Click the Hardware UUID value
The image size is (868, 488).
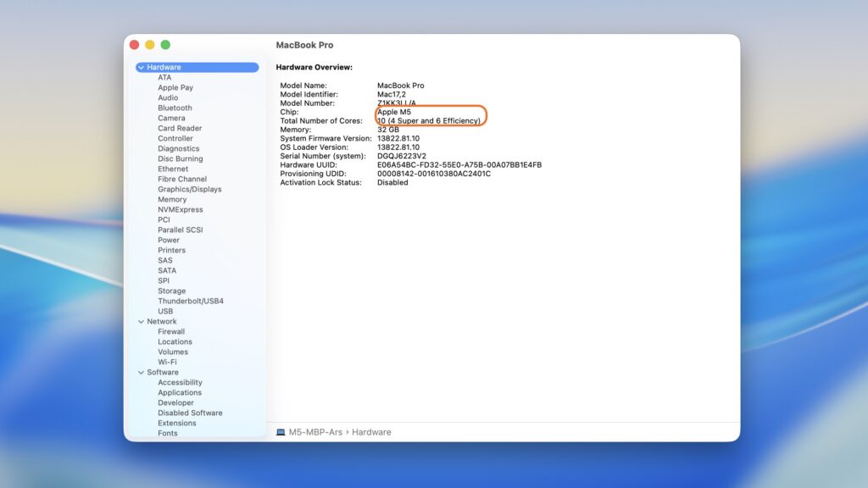point(459,164)
